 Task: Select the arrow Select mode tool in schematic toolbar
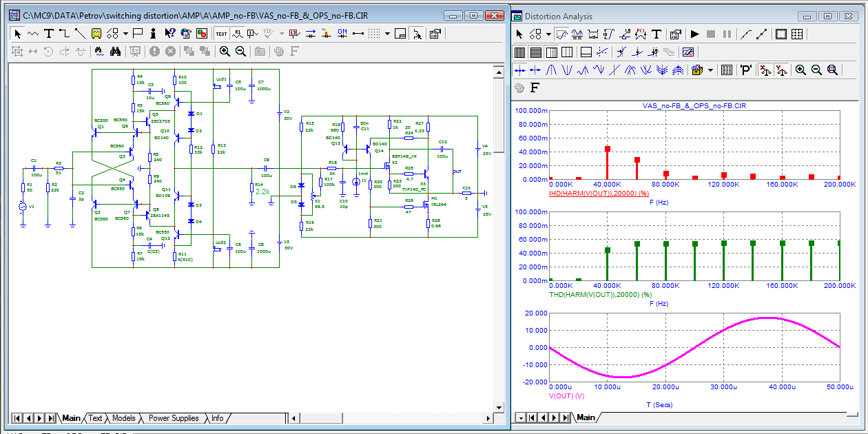point(17,33)
